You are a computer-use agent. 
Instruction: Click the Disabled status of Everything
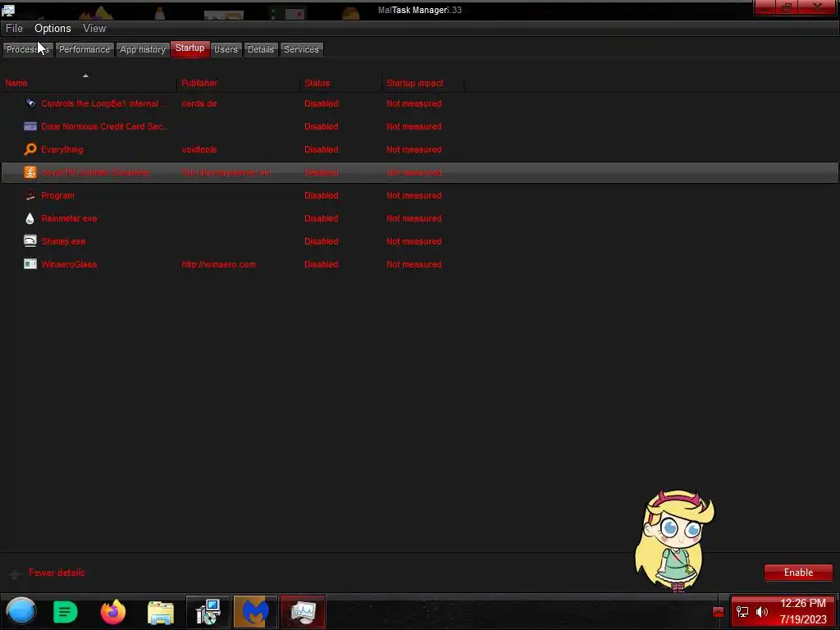322,149
